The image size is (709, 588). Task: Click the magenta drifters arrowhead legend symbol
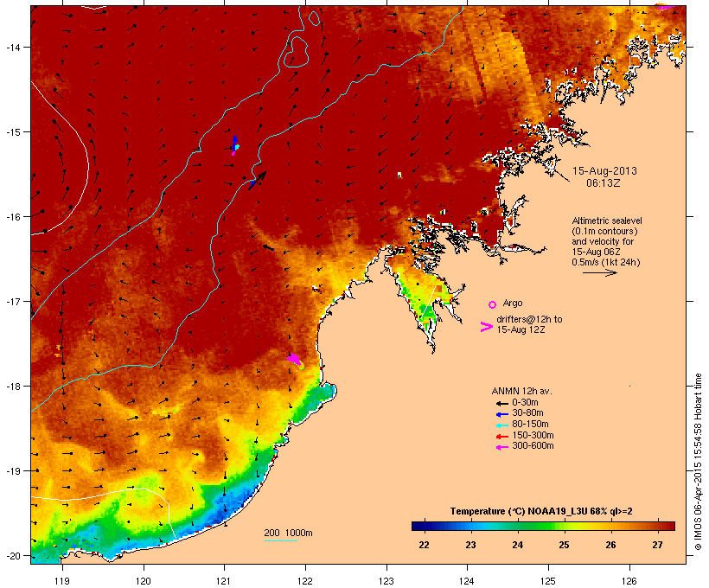486,327
